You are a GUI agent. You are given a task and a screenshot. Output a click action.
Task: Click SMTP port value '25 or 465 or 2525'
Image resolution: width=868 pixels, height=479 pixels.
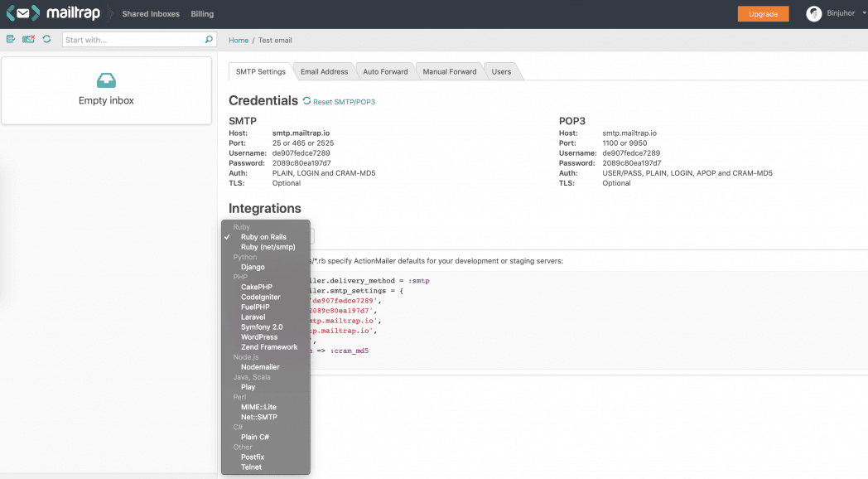coord(303,143)
